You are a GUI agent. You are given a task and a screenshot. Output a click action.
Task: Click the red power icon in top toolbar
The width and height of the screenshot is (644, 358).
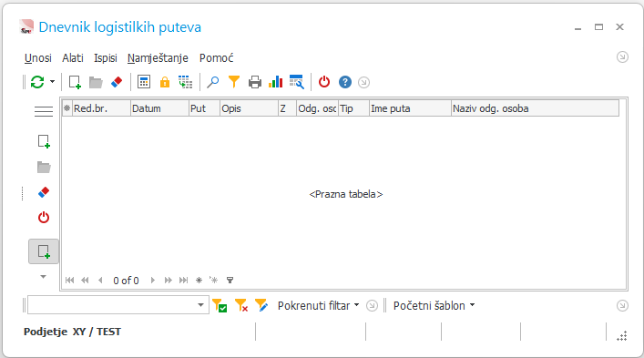coord(324,82)
